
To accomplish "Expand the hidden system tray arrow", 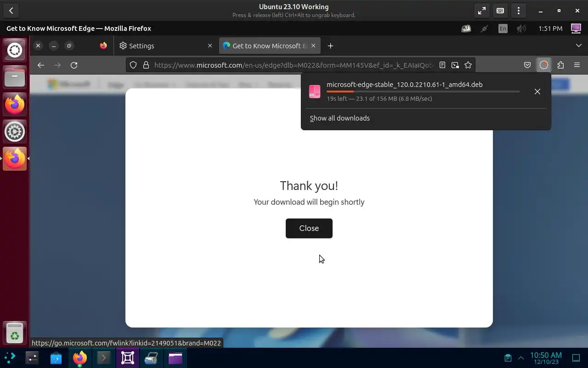I will [521, 358].
